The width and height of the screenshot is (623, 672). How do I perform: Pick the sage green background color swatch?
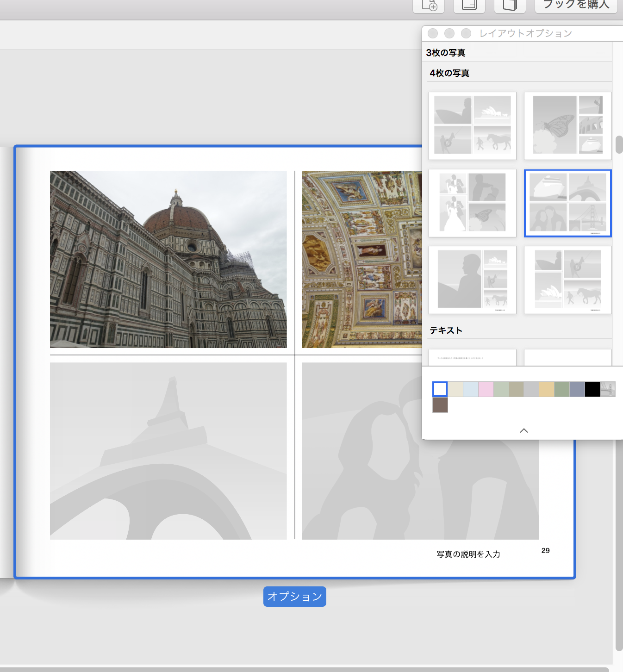pyautogui.click(x=562, y=389)
